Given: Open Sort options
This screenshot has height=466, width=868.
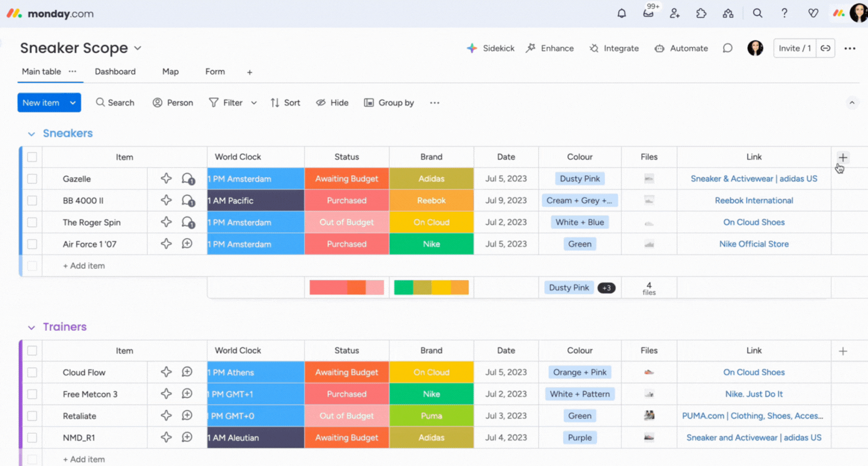Looking at the screenshot, I should coord(285,103).
